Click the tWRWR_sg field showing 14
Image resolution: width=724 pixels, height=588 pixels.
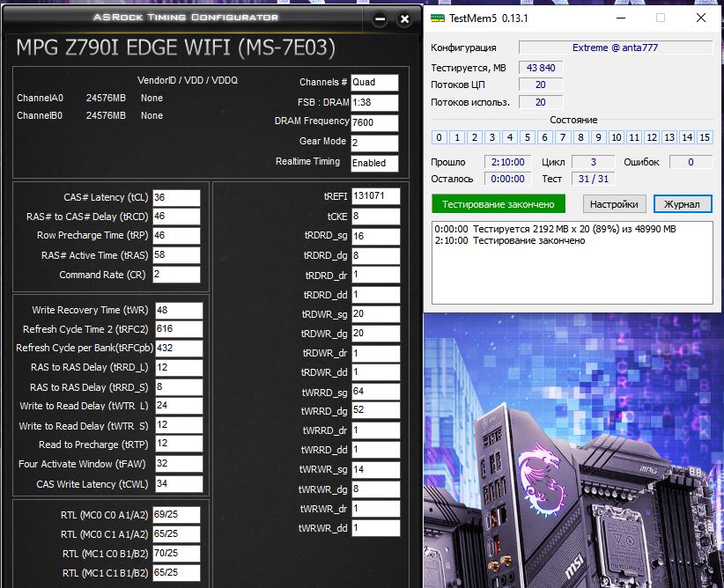376,470
